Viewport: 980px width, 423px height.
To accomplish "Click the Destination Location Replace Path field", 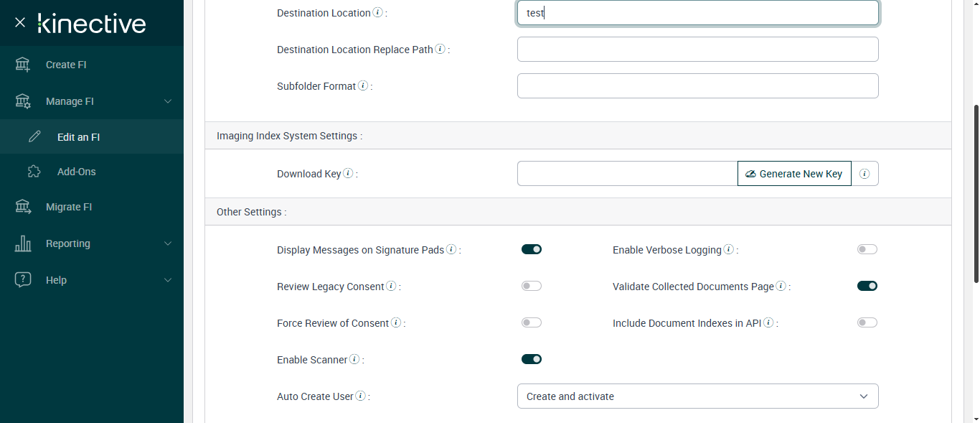I will pyautogui.click(x=697, y=50).
